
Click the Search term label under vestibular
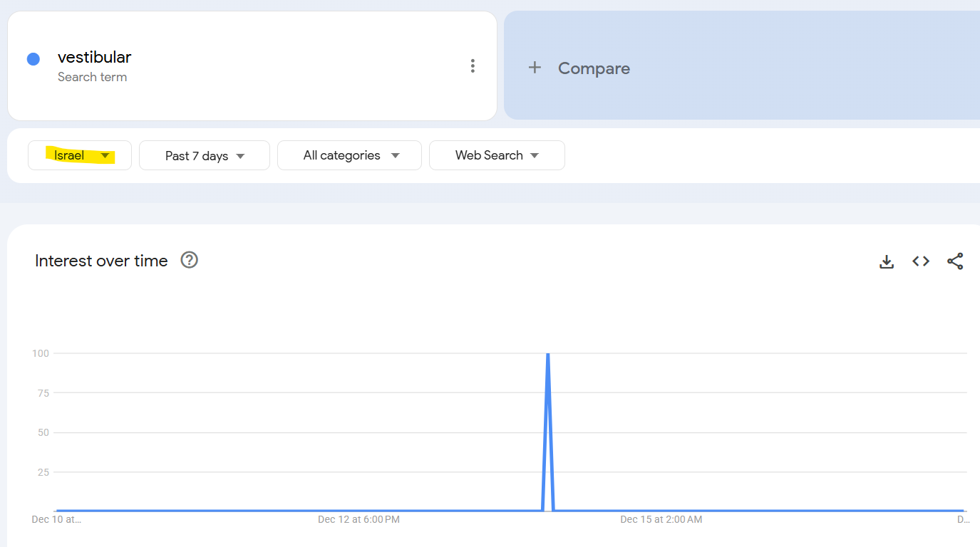92,77
